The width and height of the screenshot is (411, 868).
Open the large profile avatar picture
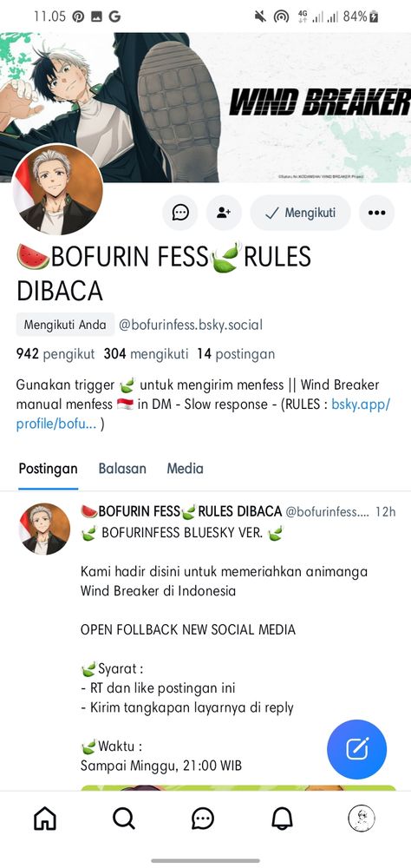pos(57,189)
